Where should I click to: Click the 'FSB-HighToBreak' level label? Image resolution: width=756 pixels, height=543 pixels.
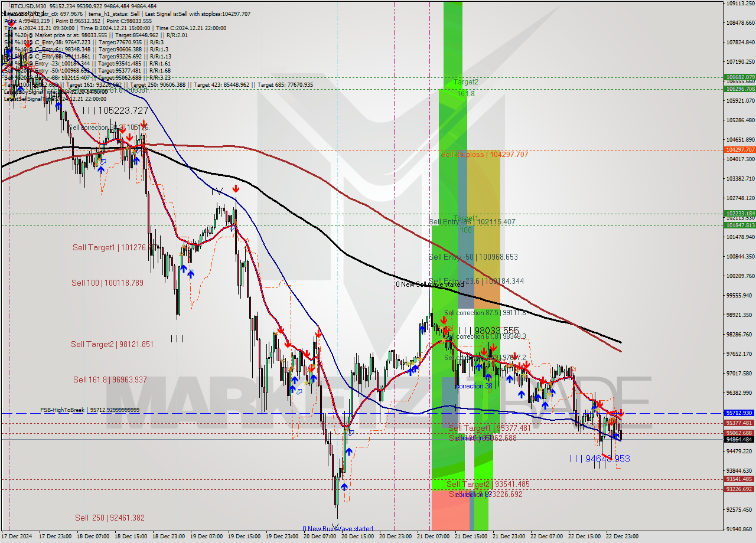coord(90,410)
